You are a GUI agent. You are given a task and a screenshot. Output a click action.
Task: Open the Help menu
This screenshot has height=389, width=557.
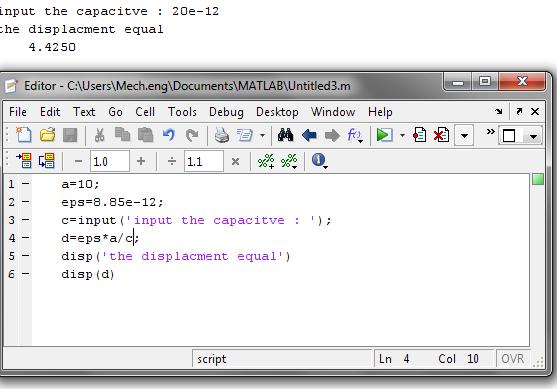380,112
